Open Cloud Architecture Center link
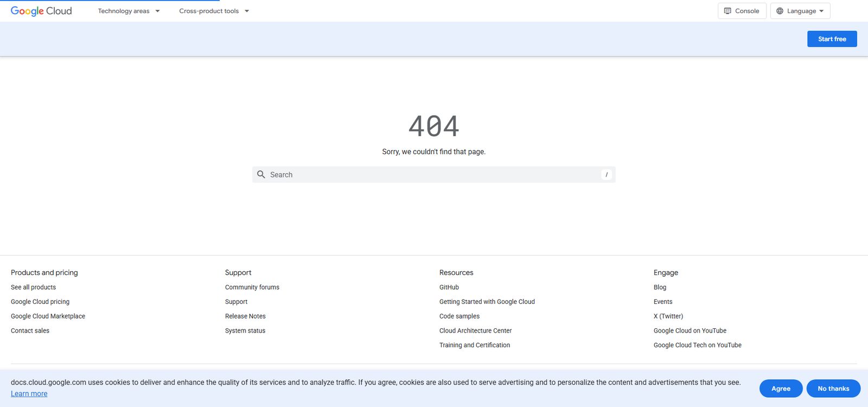This screenshot has height=407, width=868. pos(475,330)
